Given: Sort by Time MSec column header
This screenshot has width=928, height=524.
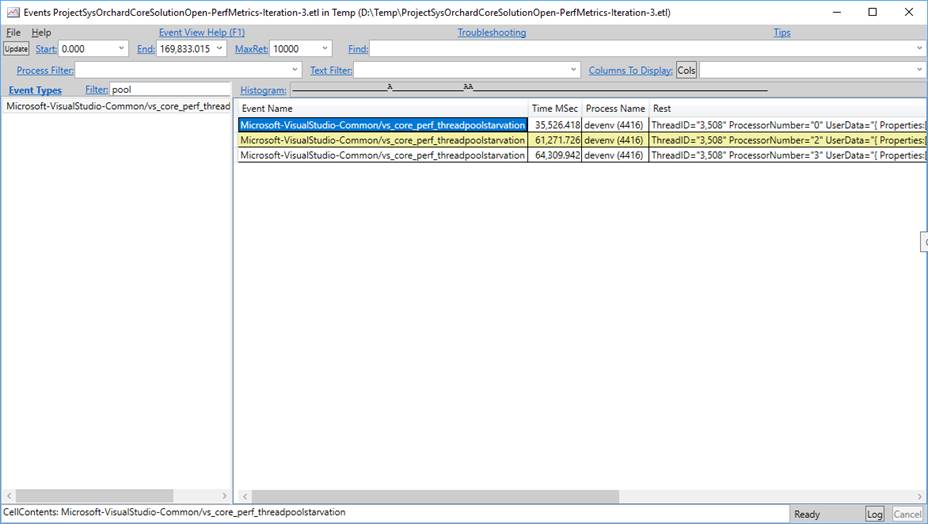Looking at the screenshot, I should tap(555, 108).
